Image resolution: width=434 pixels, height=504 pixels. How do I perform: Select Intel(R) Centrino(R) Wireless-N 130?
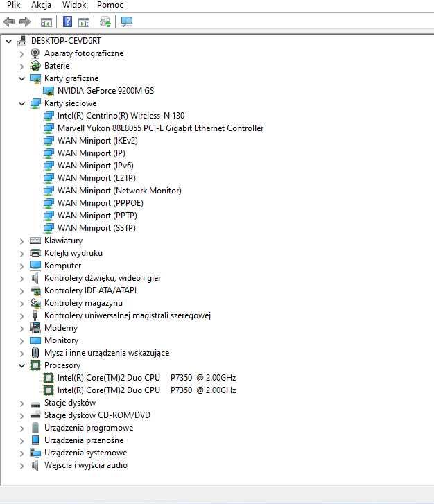[x=121, y=116]
